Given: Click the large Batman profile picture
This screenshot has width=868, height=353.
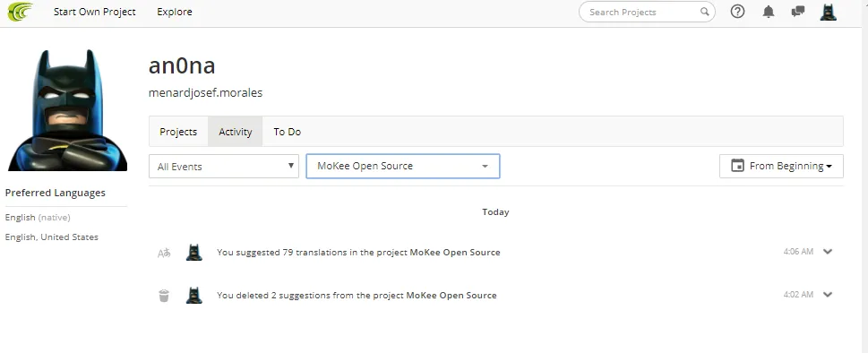Looking at the screenshot, I should pyautogui.click(x=67, y=109).
